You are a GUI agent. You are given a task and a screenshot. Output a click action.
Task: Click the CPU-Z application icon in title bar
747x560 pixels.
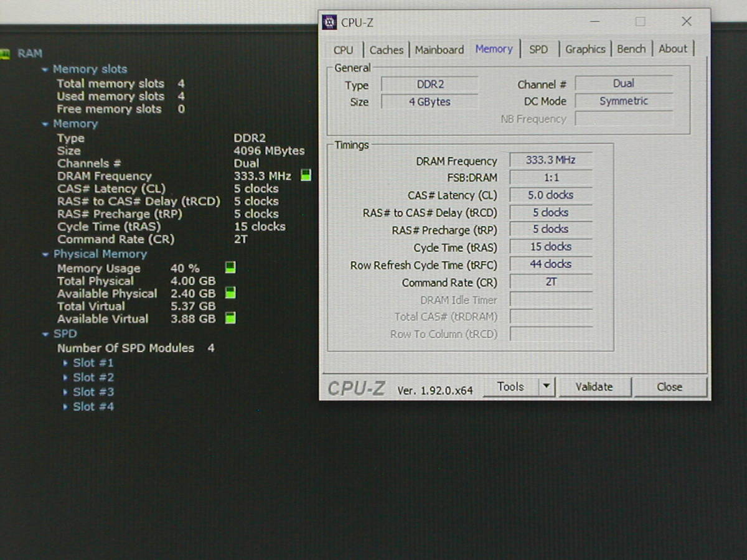pyautogui.click(x=329, y=22)
